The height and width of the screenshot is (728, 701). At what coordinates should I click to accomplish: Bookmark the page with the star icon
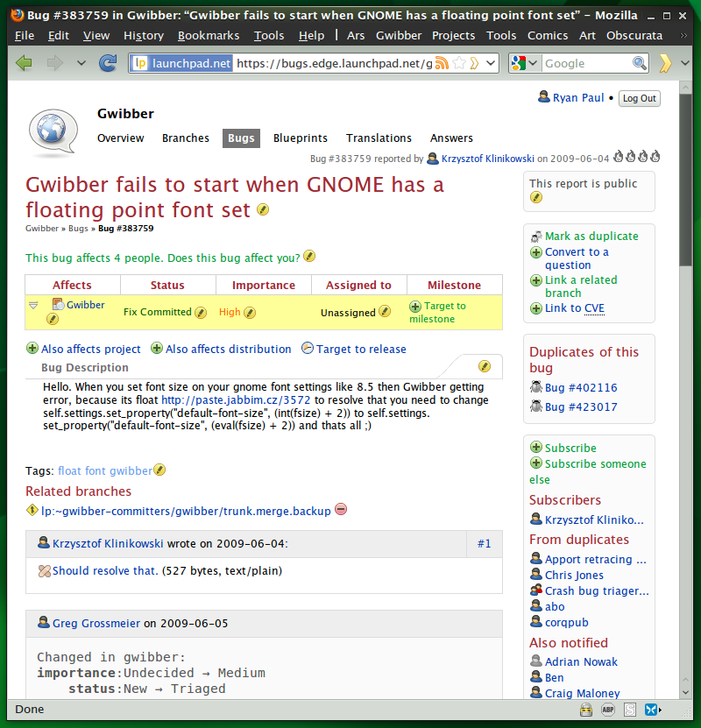click(458, 63)
